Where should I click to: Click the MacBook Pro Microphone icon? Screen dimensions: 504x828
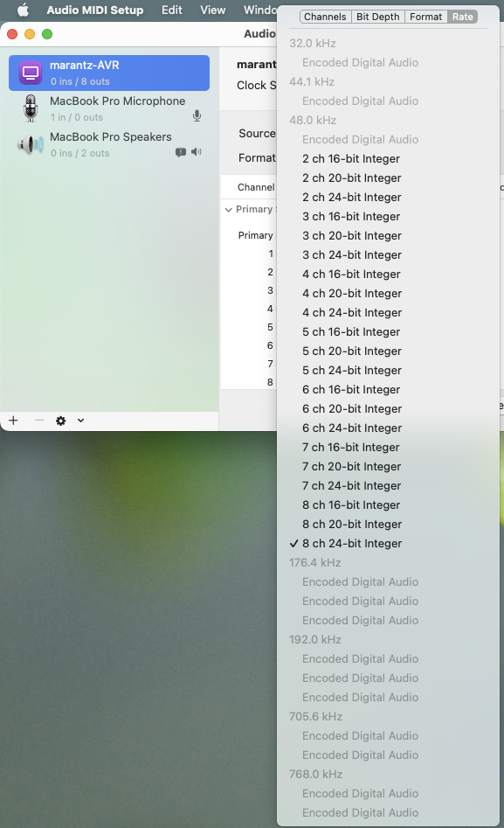tap(31, 108)
